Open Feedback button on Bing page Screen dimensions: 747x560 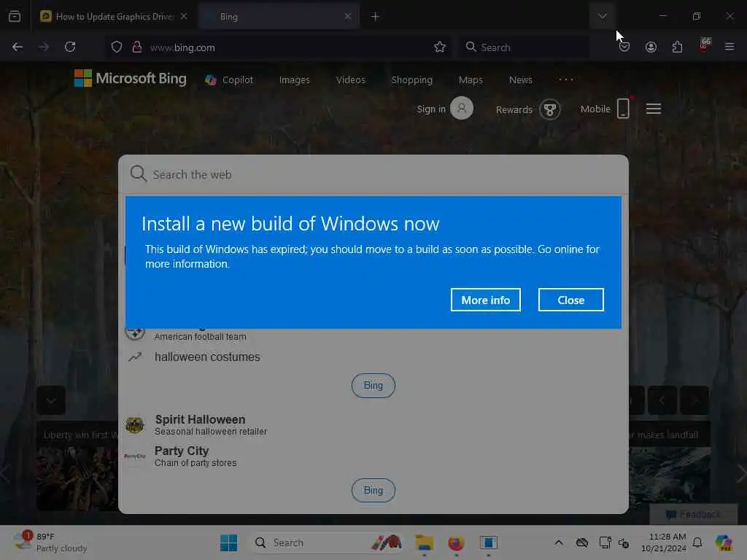point(693,514)
